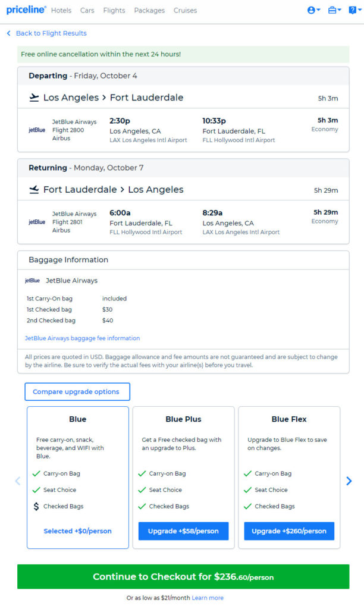Click the 'Free online cancellation' banner

183,54
